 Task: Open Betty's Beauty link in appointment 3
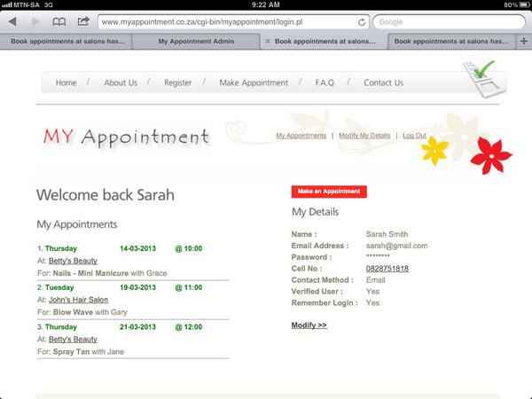(73, 339)
